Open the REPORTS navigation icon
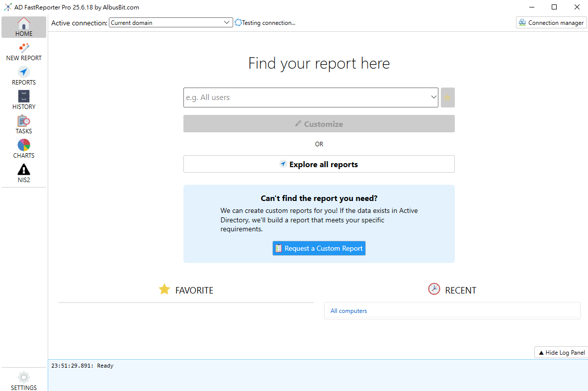The image size is (588, 391). (24, 73)
